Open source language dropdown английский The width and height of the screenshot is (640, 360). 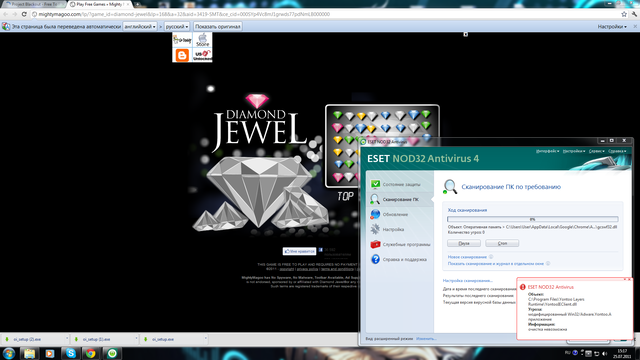click(140, 27)
